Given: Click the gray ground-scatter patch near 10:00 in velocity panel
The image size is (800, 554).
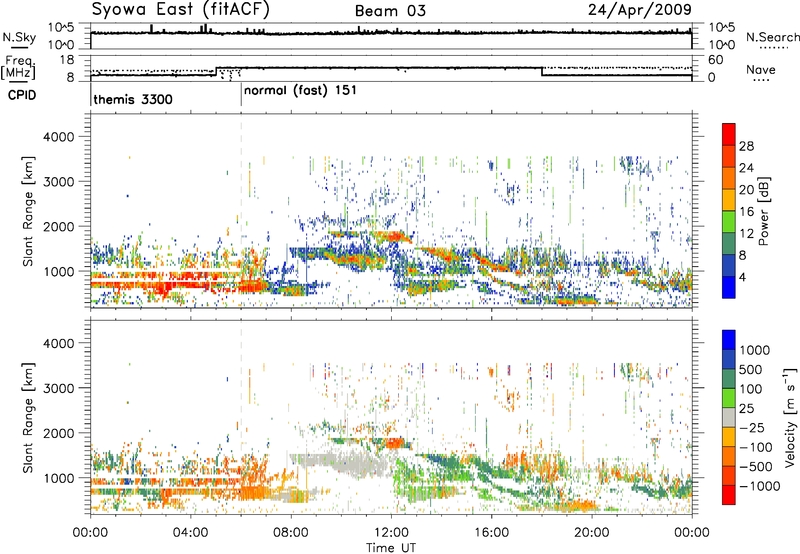Looking at the screenshot, I should point(352,464).
